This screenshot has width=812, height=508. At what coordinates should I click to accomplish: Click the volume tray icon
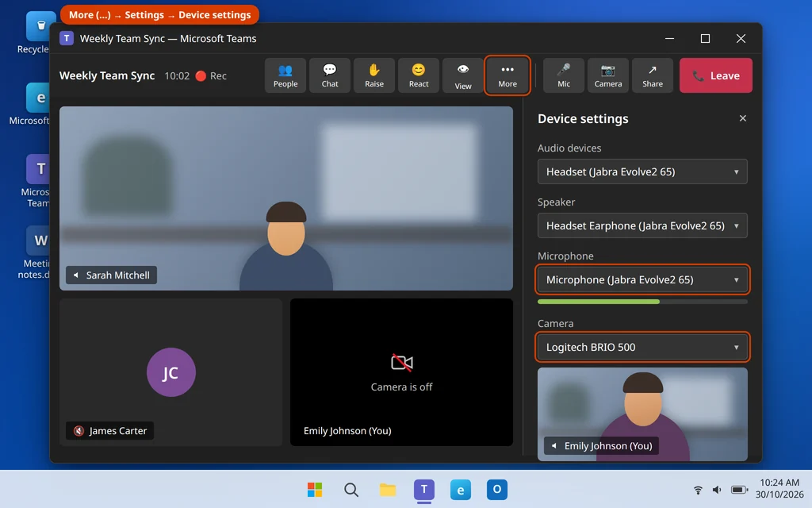pos(717,490)
